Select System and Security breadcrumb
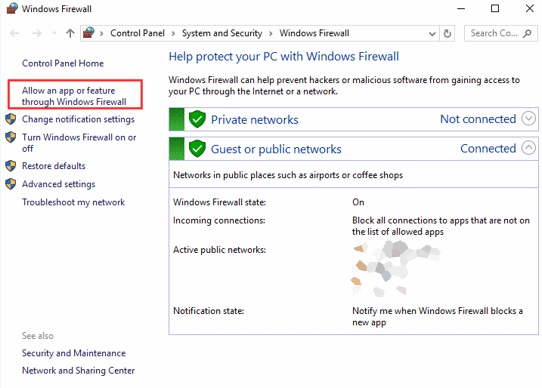This screenshot has width=542, height=388. tap(222, 33)
